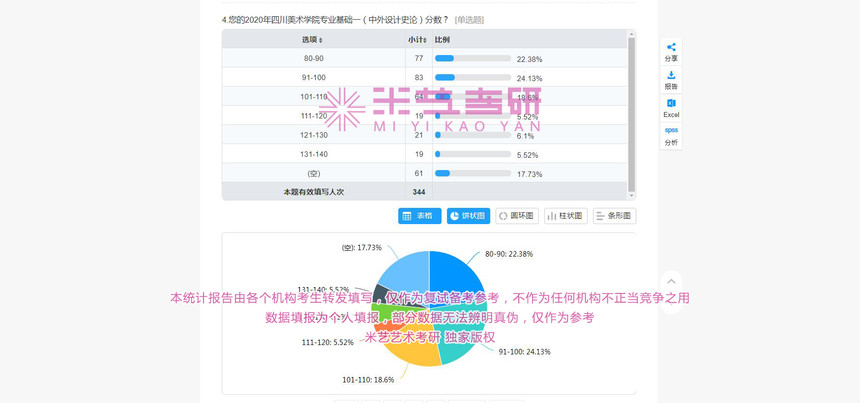Click pie label 101-110: 18.6%

click(368, 379)
